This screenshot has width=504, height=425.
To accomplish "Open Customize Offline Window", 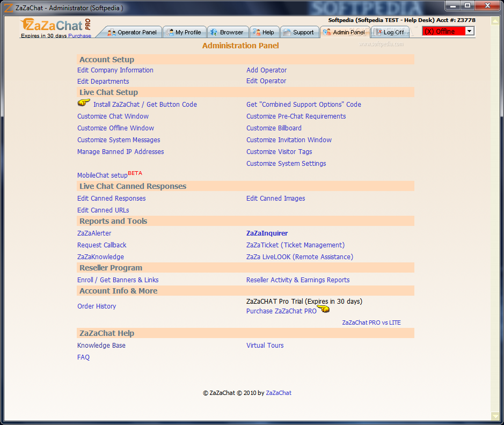I will click(x=115, y=128).
